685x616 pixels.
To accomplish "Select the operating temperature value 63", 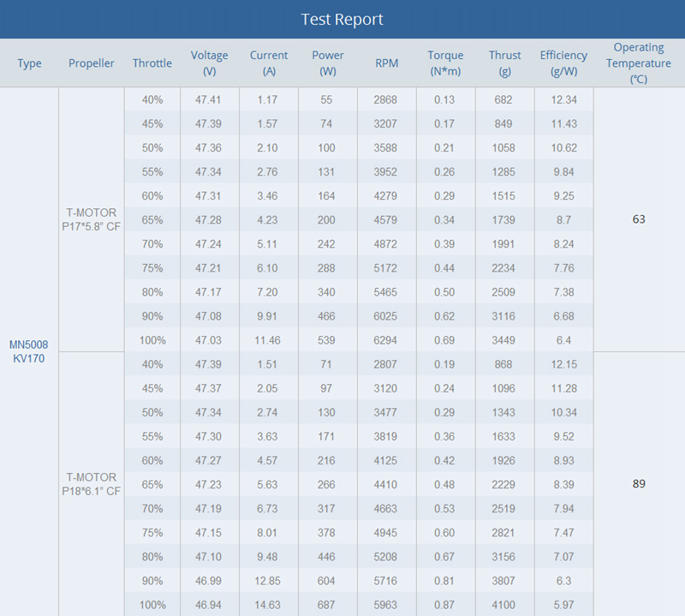I will click(x=639, y=219).
